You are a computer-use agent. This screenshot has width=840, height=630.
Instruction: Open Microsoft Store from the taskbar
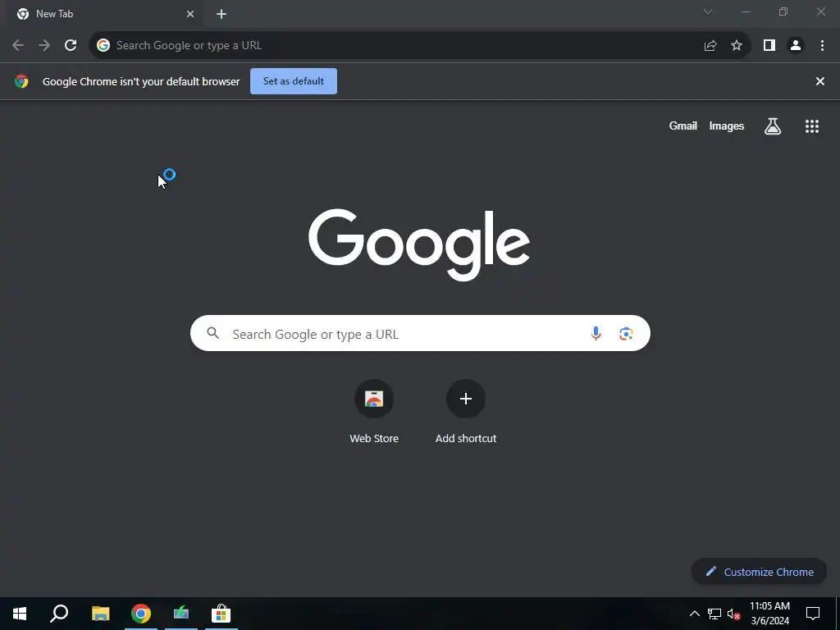pos(221,614)
